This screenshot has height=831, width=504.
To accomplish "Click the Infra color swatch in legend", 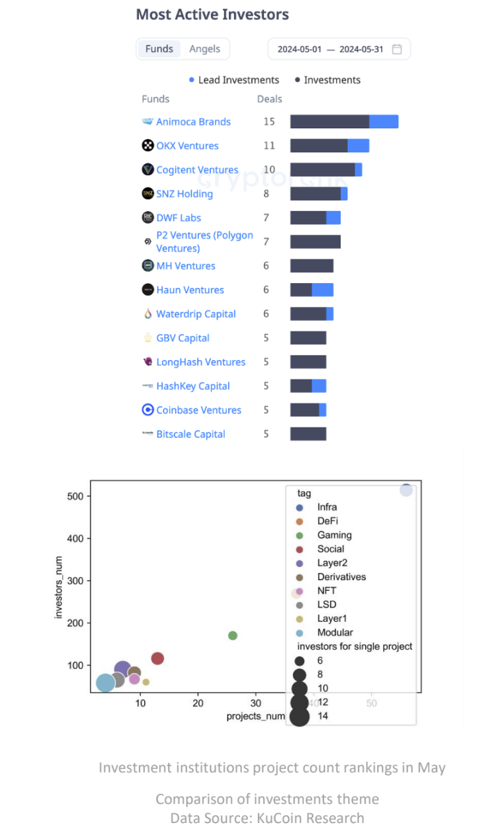I will 300,507.
